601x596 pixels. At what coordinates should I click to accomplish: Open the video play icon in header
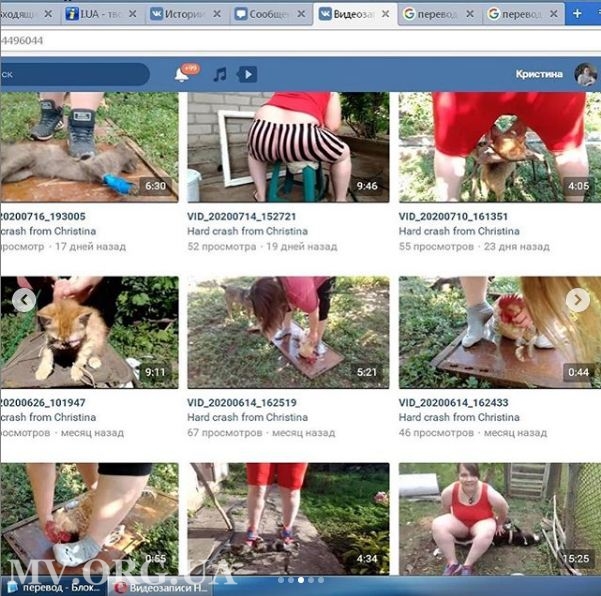point(247,74)
